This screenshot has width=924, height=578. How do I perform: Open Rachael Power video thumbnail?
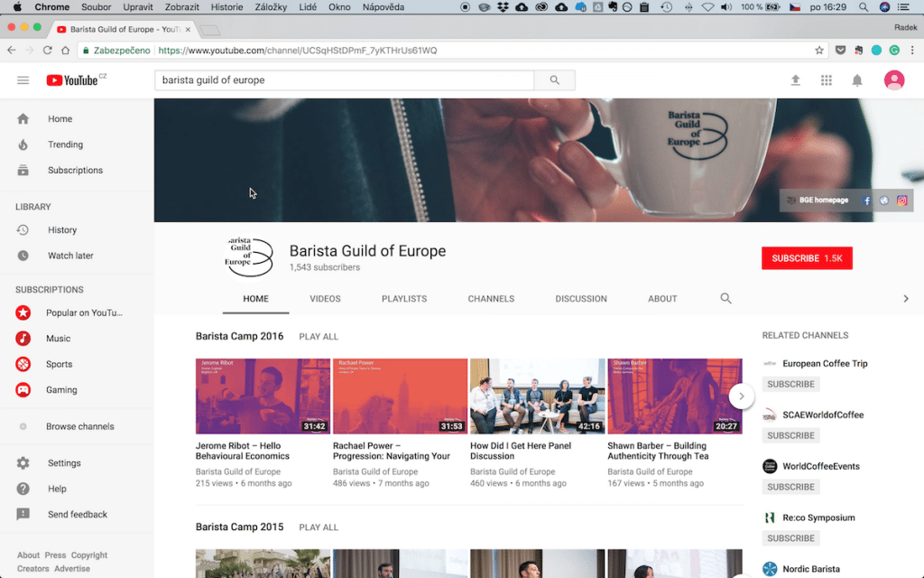pyautogui.click(x=400, y=396)
